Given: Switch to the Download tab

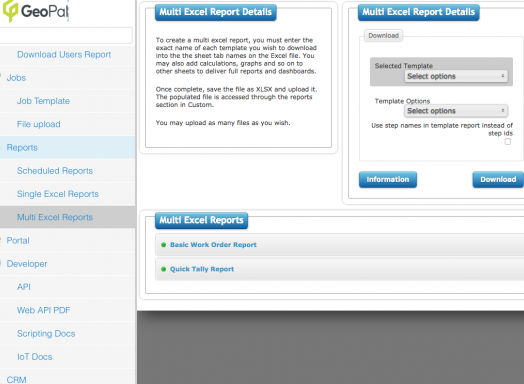Looking at the screenshot, I should tap(383, 36).
